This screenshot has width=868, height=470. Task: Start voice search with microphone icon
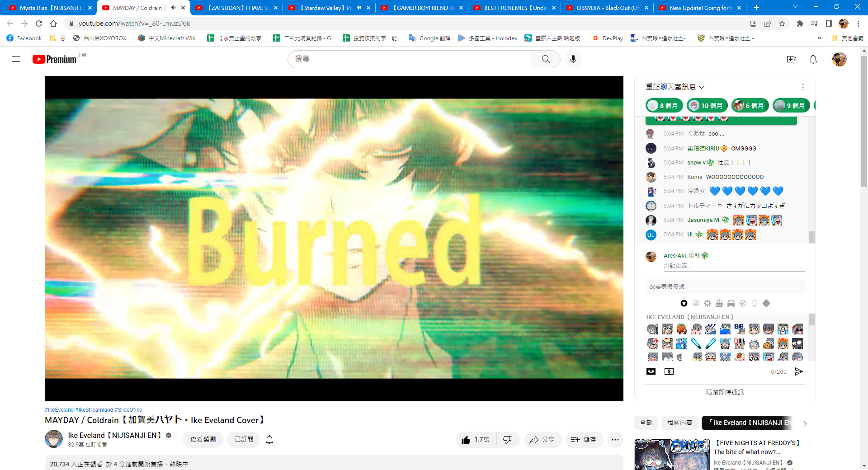573,59
